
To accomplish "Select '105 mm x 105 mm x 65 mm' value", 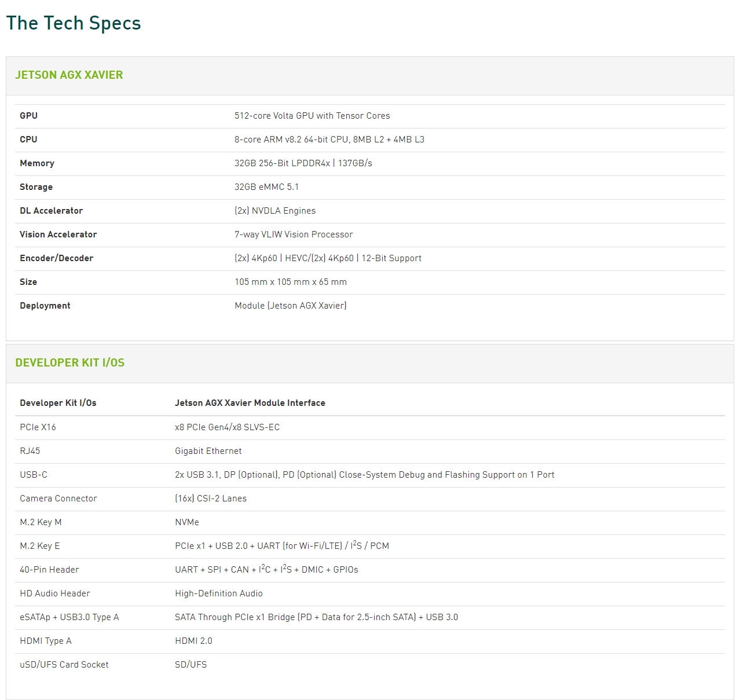I will tap(291, 282).
